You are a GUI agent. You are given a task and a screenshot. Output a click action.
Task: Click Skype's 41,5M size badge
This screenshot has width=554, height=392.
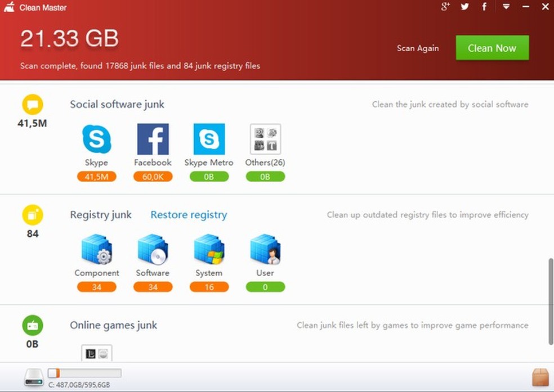[96, 177]
